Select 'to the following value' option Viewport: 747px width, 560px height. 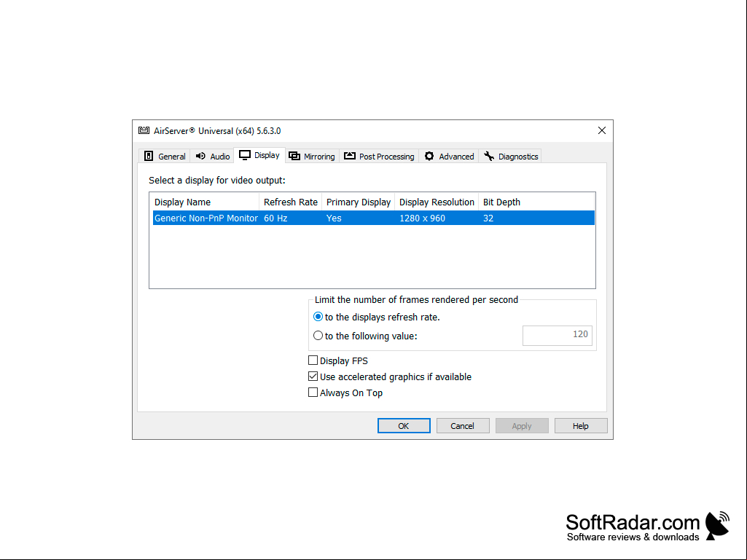(x=318, y=336)
